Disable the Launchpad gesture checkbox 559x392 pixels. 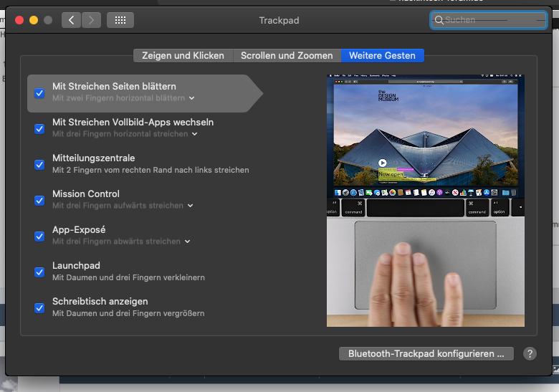(39, 272)
